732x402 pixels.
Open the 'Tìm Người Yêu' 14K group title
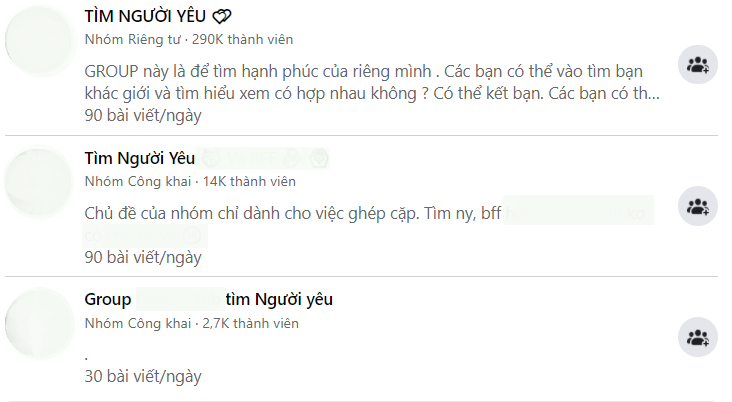click(139, 159)
